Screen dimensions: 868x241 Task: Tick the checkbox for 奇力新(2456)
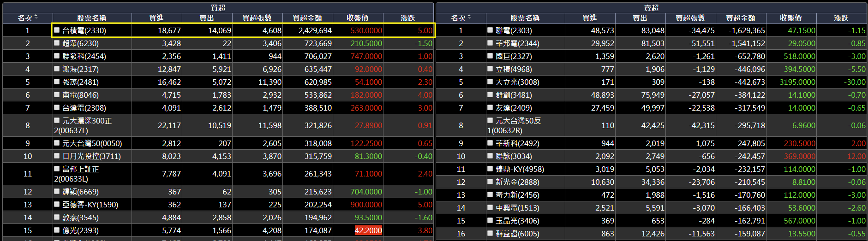coord(490,194)
